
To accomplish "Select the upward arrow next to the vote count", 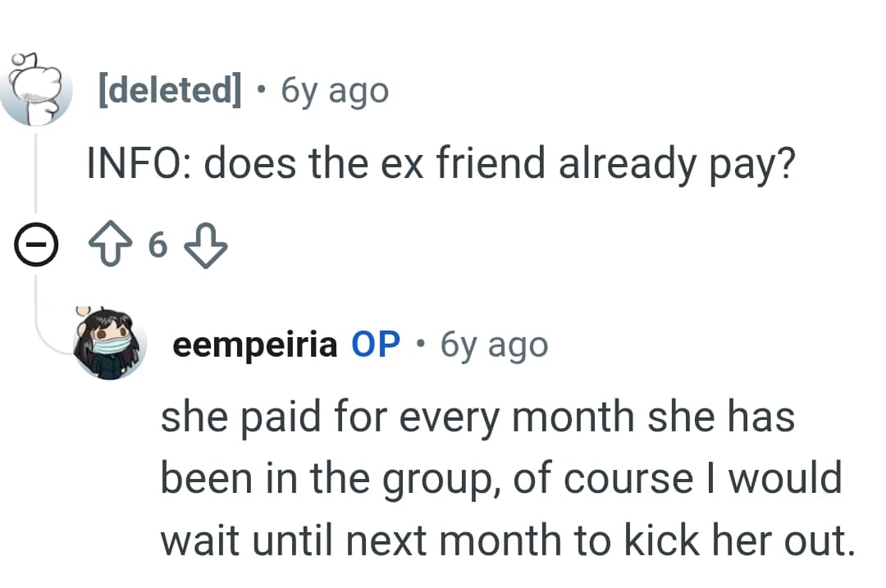I will point(116,243).
